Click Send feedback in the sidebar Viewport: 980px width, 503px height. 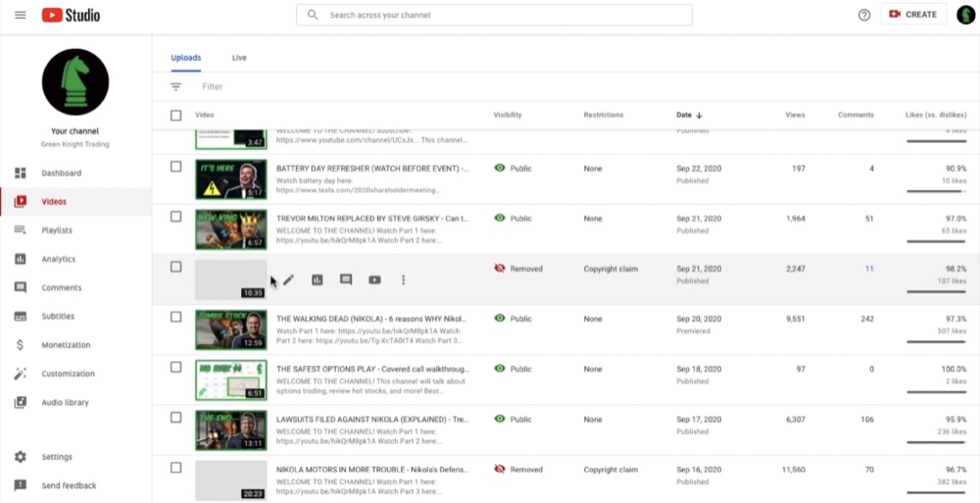[x=75, y=486]
